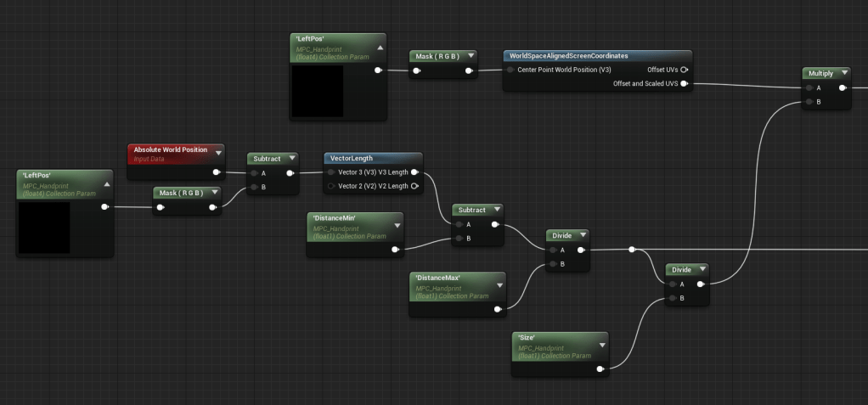
Task: Click the Multiply node's B input pin
Action: click(x=809, y=102)
